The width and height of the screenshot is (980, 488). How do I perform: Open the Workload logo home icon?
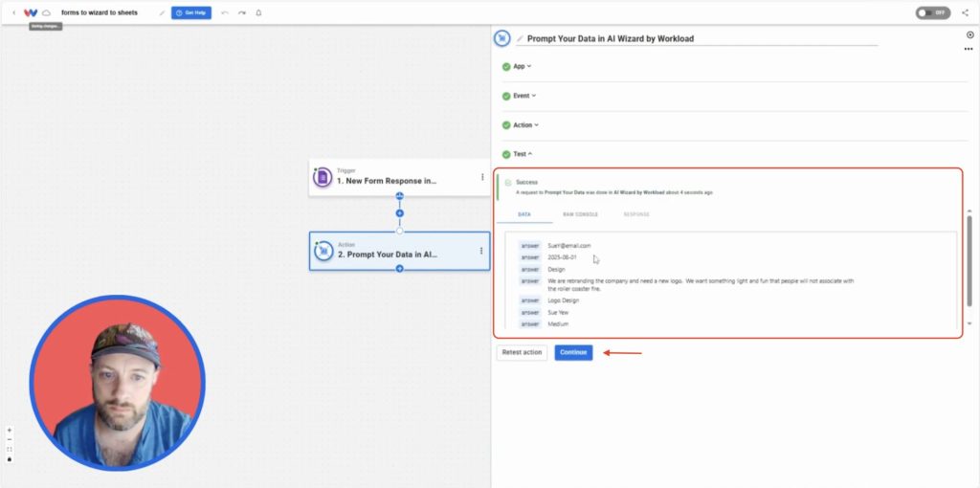pos(31,12)
